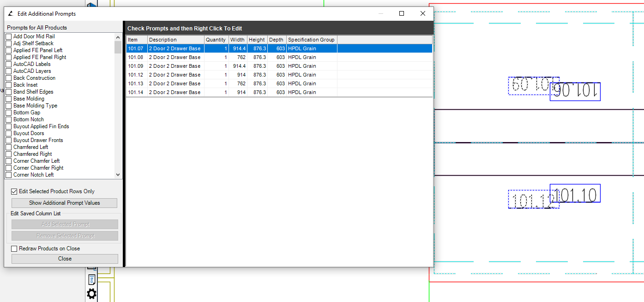
Task: Select the 101.12 dashed label in the drawing
Action: tap(534, 199)
